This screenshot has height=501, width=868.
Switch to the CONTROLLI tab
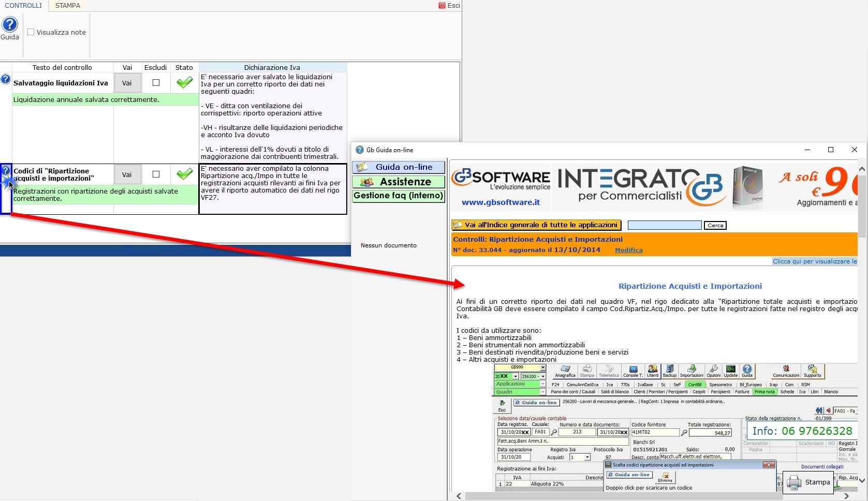24,6
